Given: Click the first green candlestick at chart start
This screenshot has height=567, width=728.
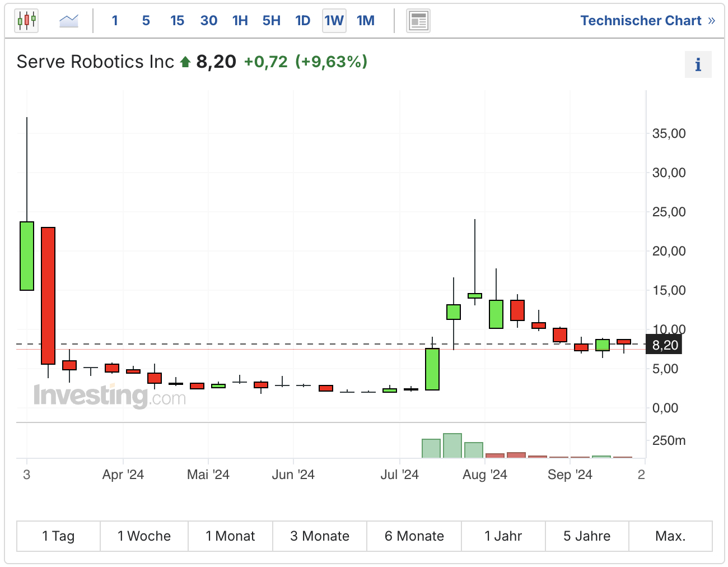Looking at the screenshot, I should tap(27, 256).
